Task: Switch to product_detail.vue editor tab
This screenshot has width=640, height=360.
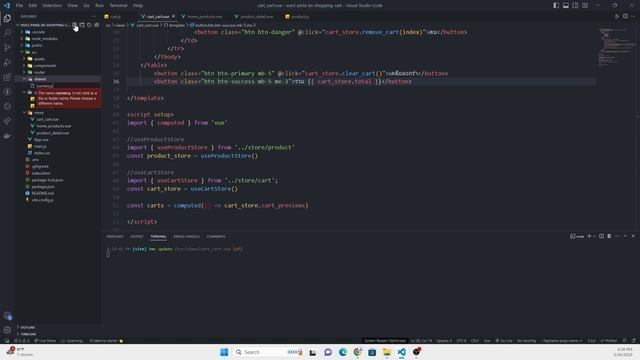Action: 256,16
